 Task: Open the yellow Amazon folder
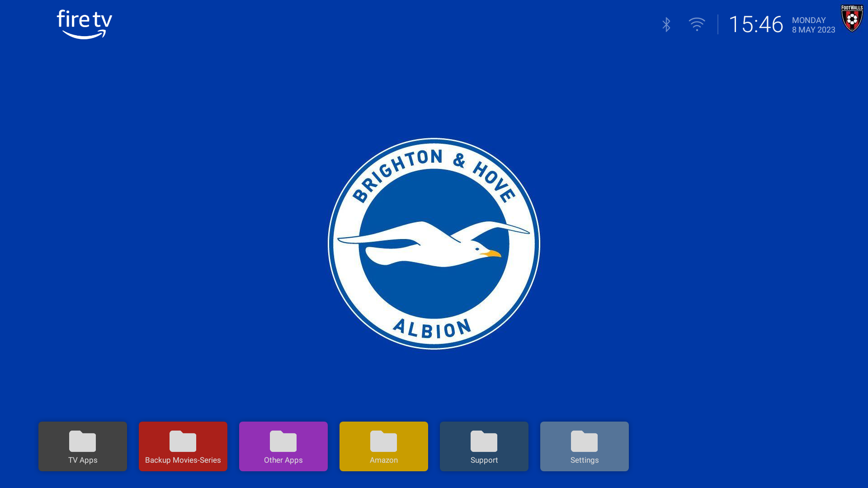[384, 446]
